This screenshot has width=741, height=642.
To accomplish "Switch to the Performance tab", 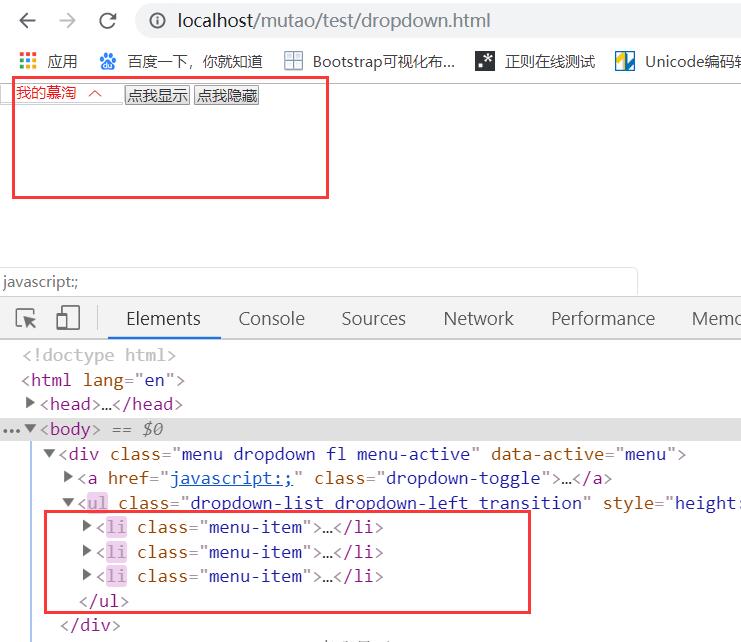I will [603, 318].
